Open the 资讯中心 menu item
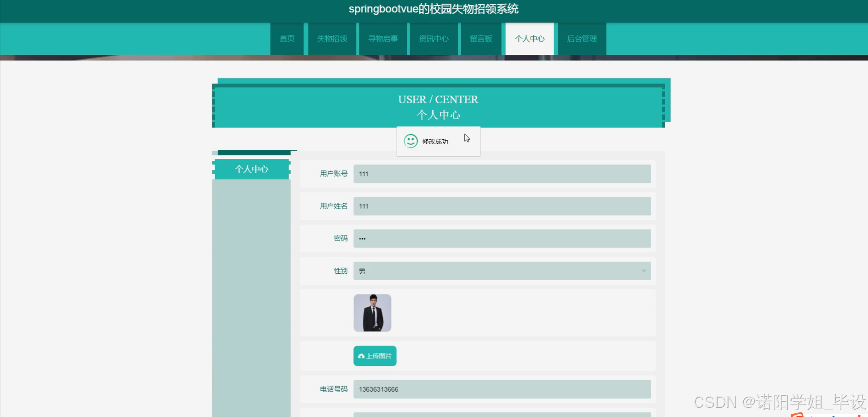 pos(433,39)
